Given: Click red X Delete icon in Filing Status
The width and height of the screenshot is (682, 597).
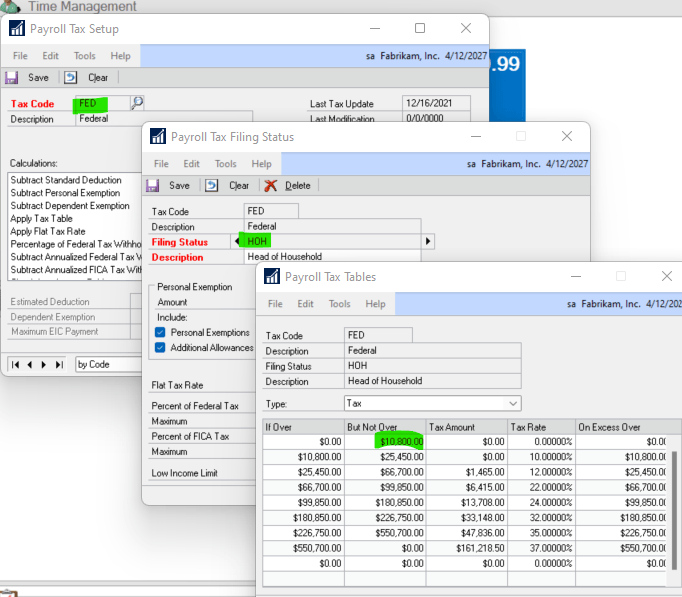Looking at the screenshot, I should [271, 186].
